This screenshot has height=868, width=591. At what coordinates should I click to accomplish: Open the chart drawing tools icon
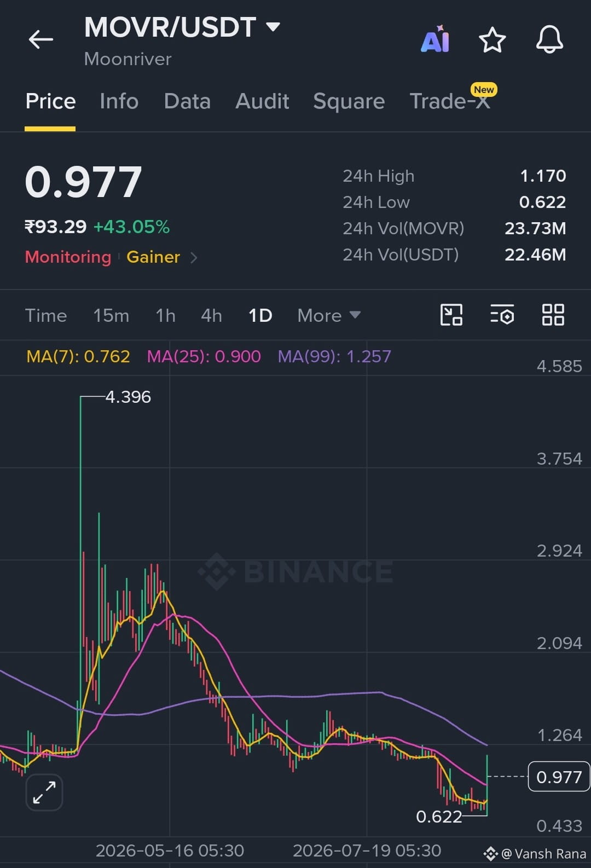coord(451,315)
